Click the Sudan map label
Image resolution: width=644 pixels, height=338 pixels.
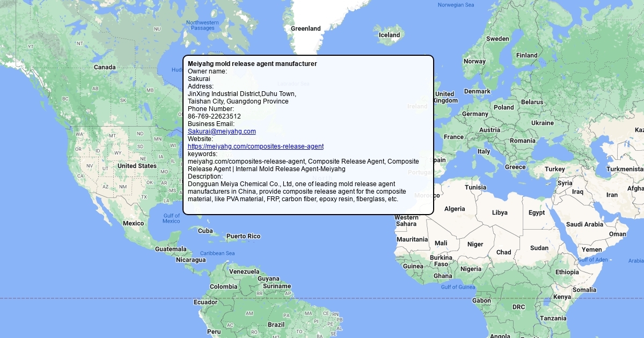(x=539, y=248)
